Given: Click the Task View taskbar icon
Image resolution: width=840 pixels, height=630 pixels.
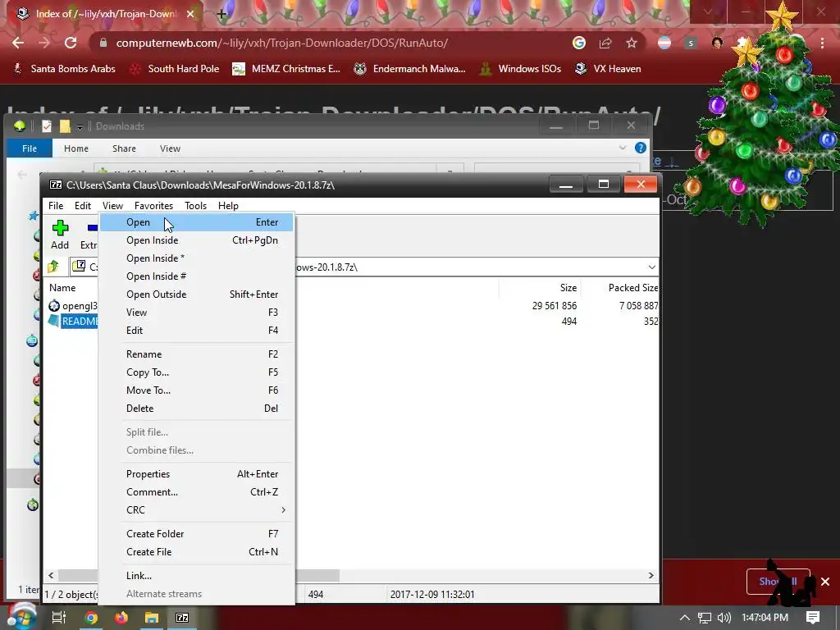Looking at the screenshot, I should click(59, 618).
